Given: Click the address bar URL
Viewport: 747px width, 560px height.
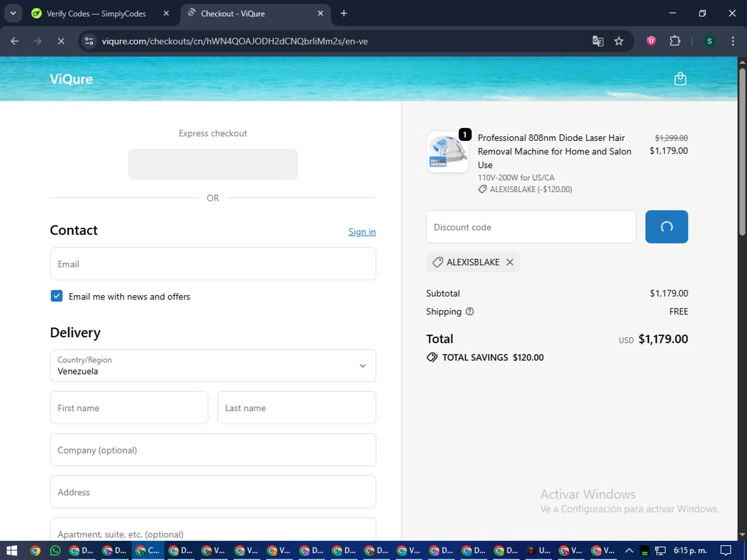Looking at the screenshot, I should 235,41.
